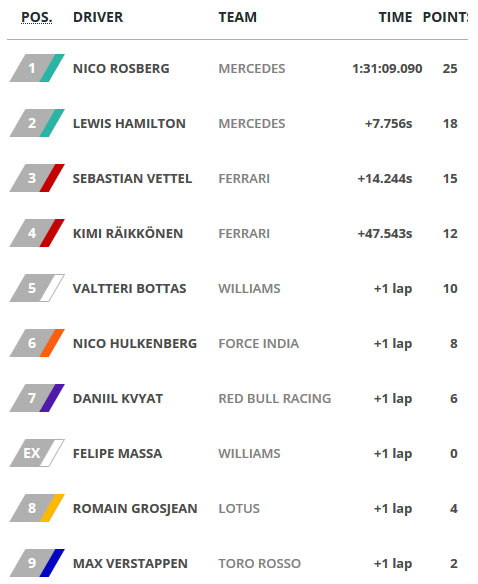Image resolution: width=478 pixels, height=584 pixels.
Task: Select Valtteri Bottas driver name
Action: point(129,289)
